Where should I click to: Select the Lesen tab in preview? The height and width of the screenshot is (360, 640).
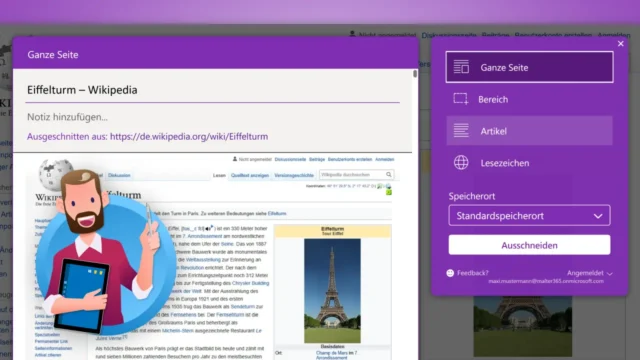click(x=219, y=176)
